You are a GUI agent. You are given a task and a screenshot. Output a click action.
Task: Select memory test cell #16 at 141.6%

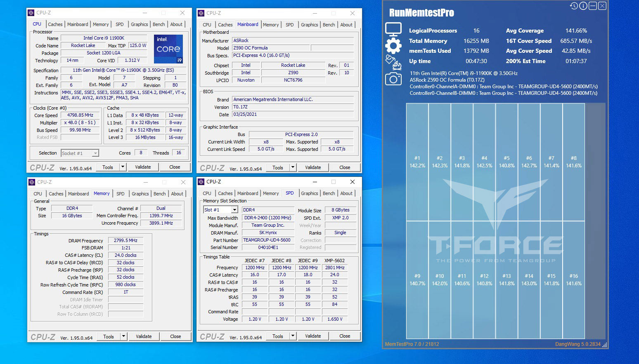574,279
